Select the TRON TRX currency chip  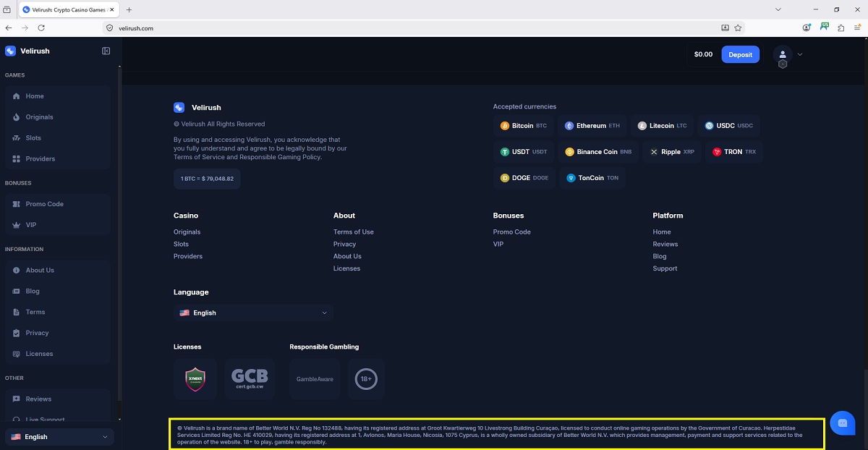pyautogui.click(x=734, y=152)
